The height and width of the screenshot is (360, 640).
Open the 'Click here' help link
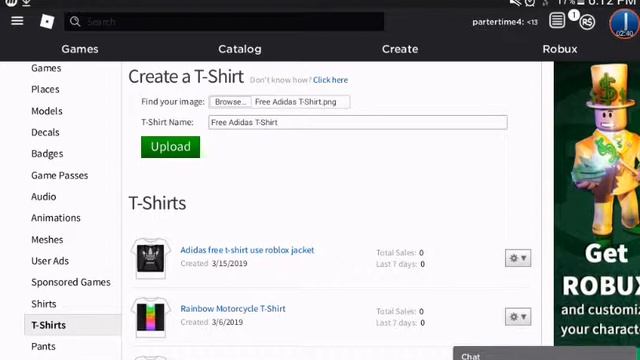(x=331, y=80)
